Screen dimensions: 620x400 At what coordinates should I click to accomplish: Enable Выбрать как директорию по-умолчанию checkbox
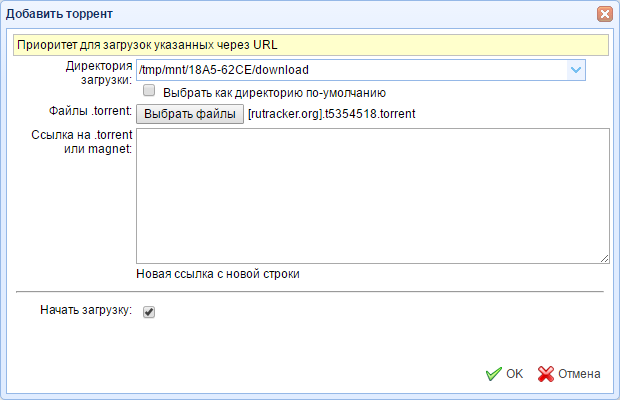point(149,91)
